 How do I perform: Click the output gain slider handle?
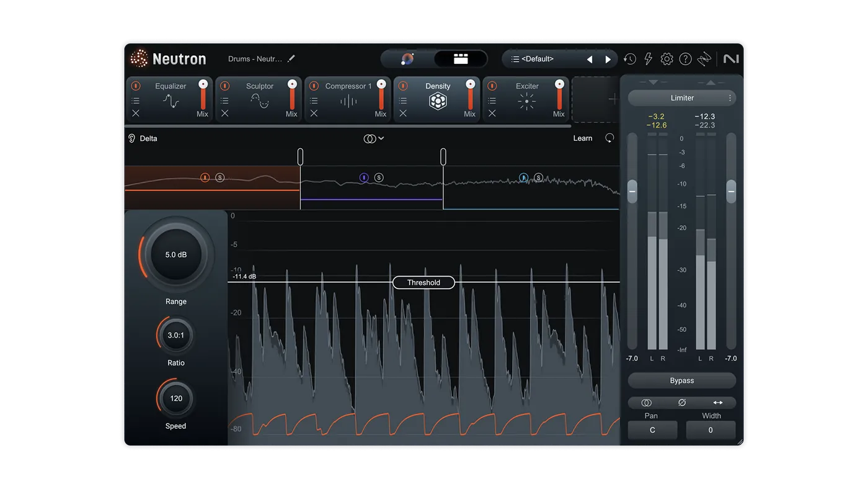coord(732,191)
